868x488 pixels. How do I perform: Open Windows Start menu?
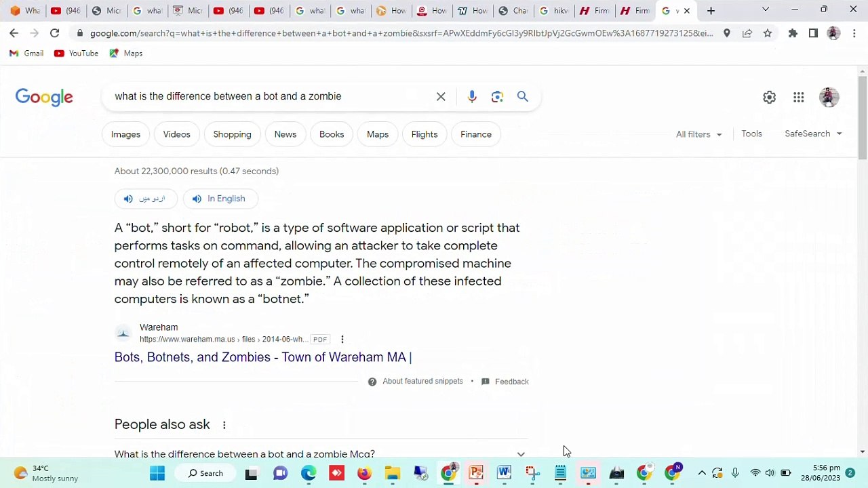point(157,473)
